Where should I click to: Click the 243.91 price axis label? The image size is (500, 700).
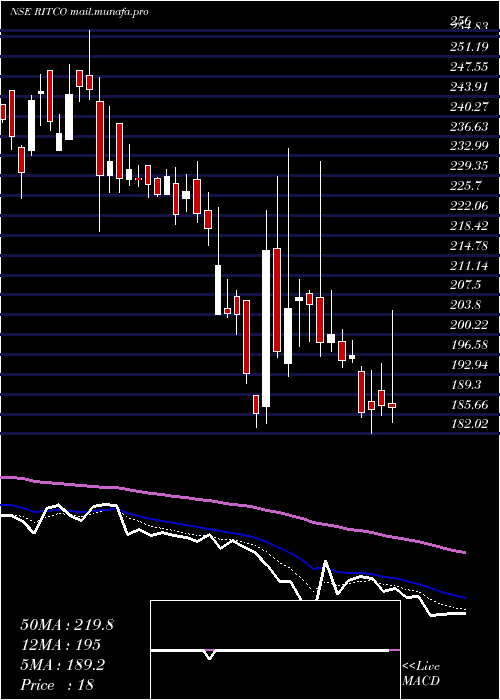coord(469,87)
